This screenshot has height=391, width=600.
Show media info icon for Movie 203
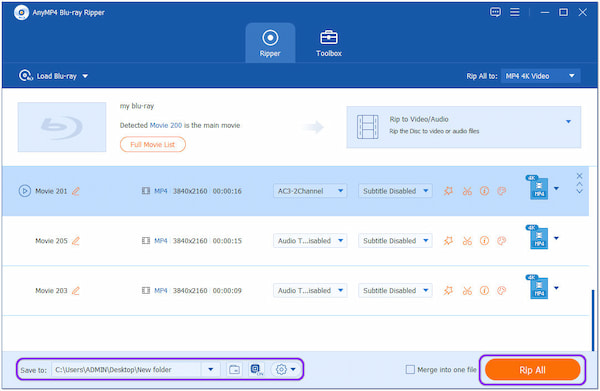click(x=484, y=291)
